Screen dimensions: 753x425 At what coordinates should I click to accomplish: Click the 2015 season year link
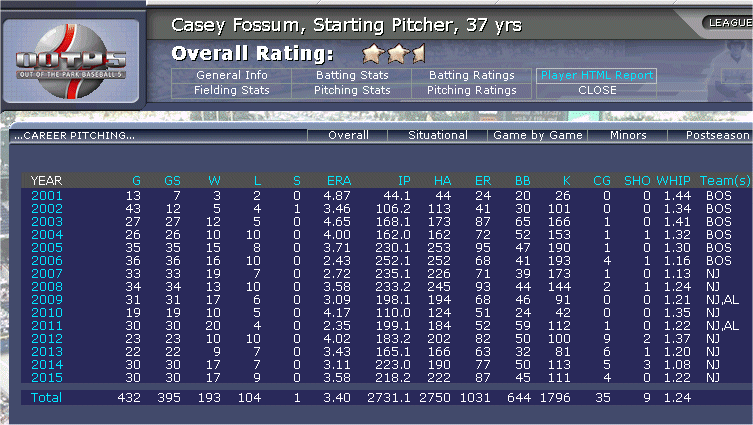(46, 377)
